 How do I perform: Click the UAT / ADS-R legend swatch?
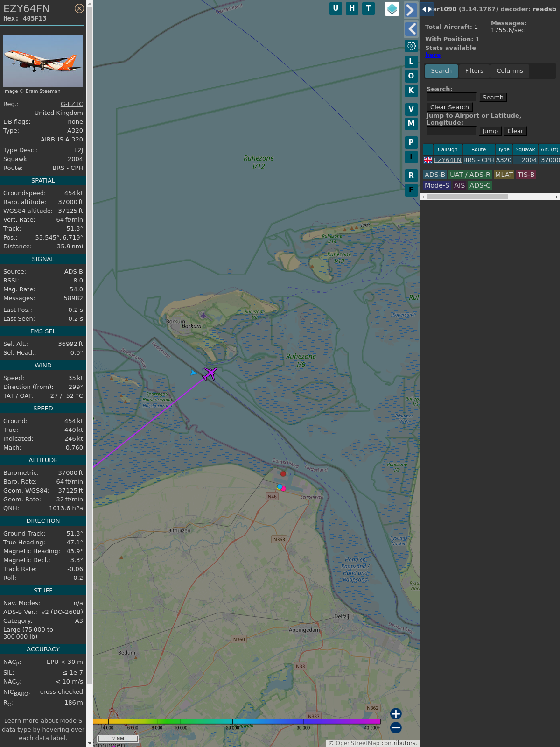pyautogui.click(x=470, y=175)
